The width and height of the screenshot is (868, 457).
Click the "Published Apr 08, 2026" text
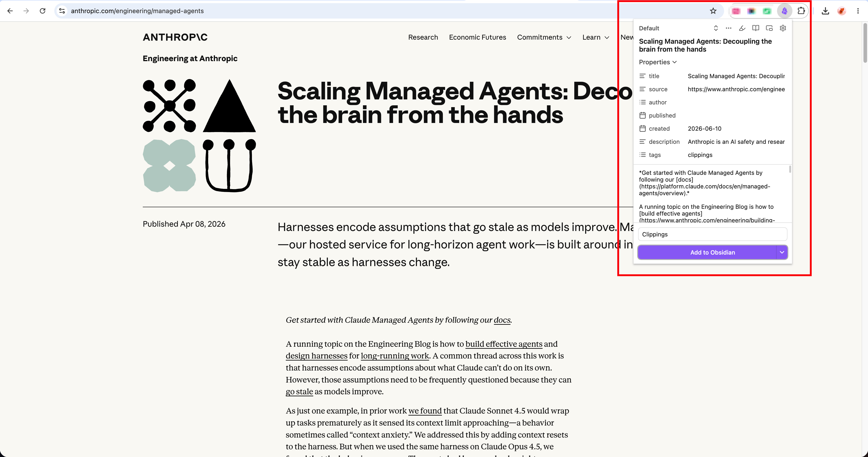coord(184,224)
